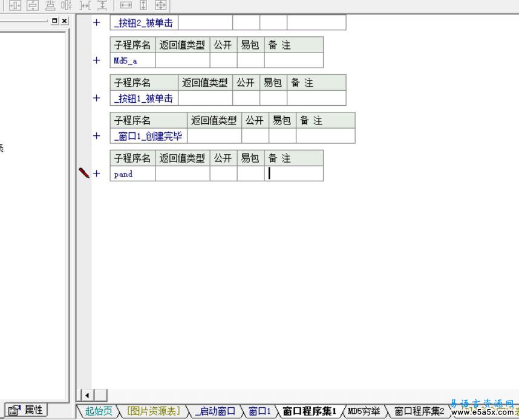Click the make same width toolbar icon
The width and height of the screenshot is (519, 420).
[x=126, y=5]
